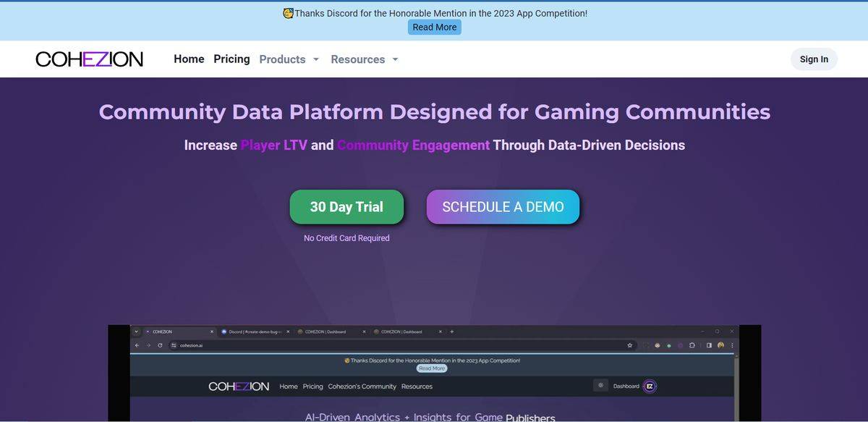Click the Cohezion logo in the navbar
The width and height of the screenshot is (868, 422).
tap(89, 59)
